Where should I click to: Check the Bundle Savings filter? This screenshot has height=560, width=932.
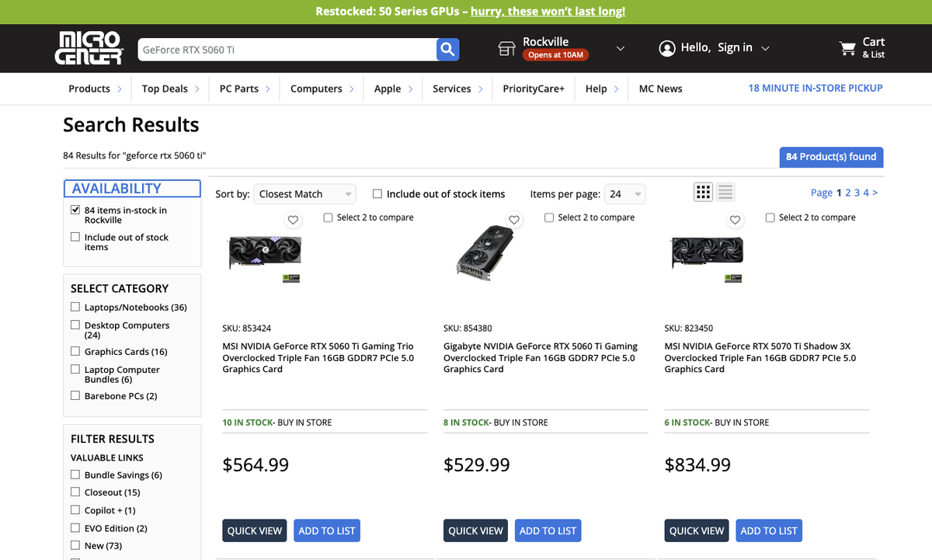pyautogui.click(x=75, y=475)
